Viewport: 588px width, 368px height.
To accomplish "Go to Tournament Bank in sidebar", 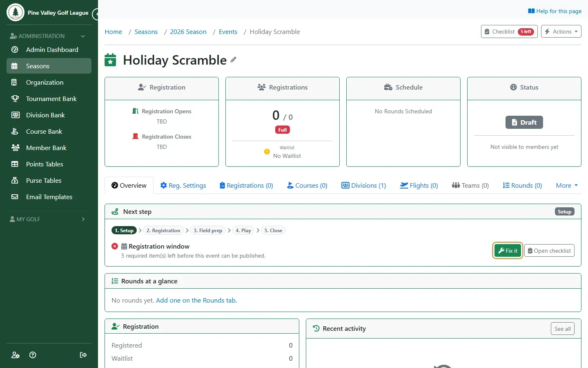I will (49, 99).
